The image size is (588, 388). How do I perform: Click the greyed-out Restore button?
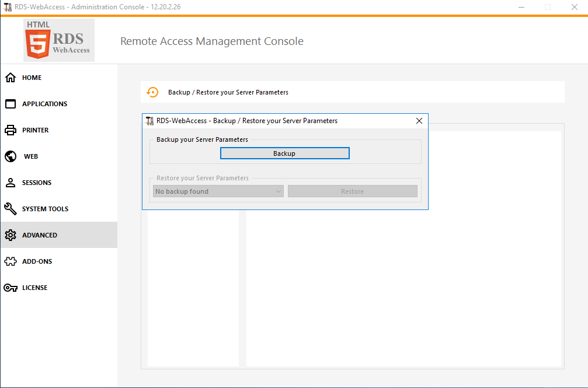[353, 191]
